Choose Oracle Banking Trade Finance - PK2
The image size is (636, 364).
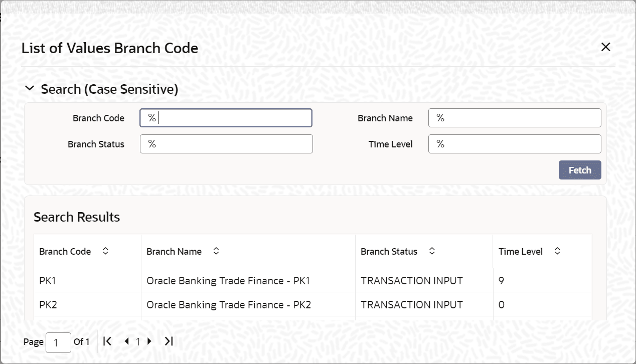tap(229, 305)
